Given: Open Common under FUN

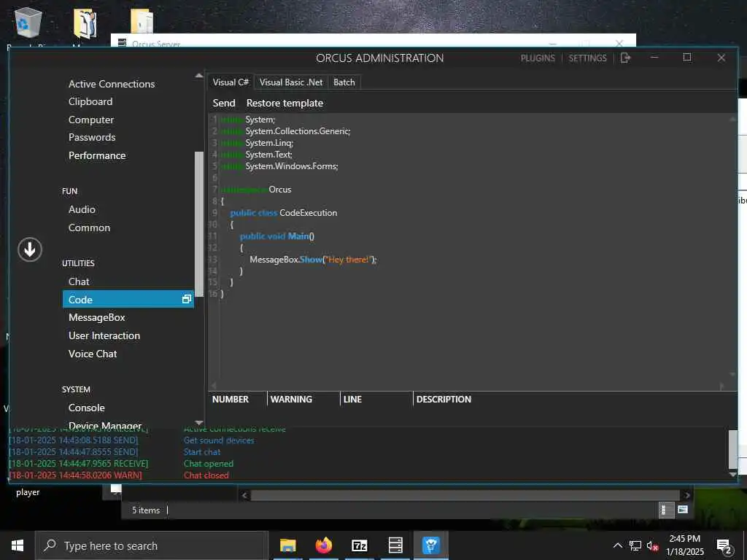Looking at the screenshot, I should point(89,227).
